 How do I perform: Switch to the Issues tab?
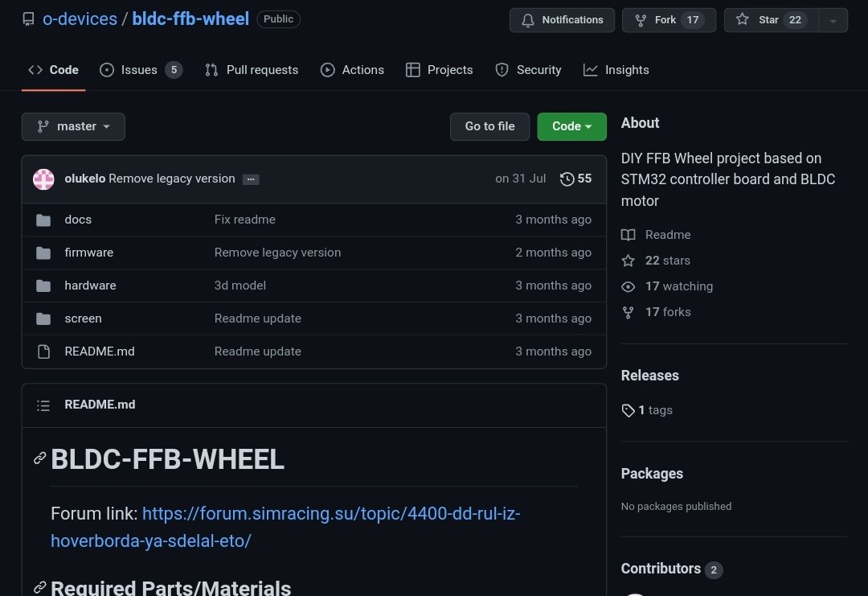(x=141, y=70)
